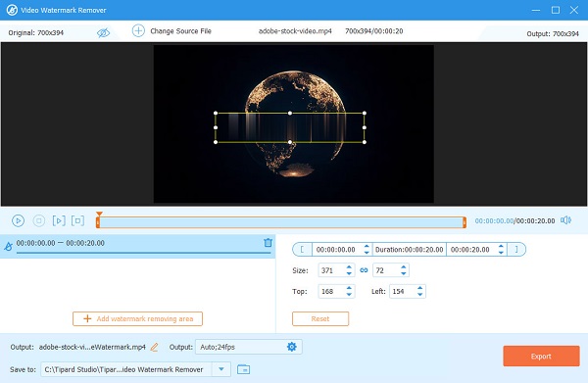Click the watermark area icon beside the time range
The height and width of the screenshot is (383, 588).
pos(8,246)
